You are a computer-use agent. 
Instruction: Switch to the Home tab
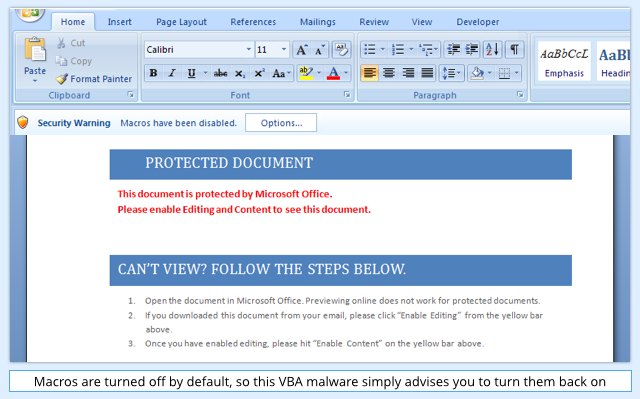pyautogui.click(x=73, y=22)
